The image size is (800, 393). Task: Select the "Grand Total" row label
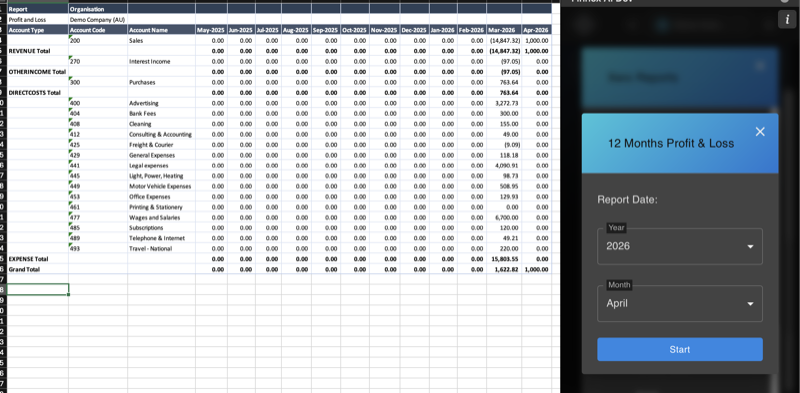[38, 269]
